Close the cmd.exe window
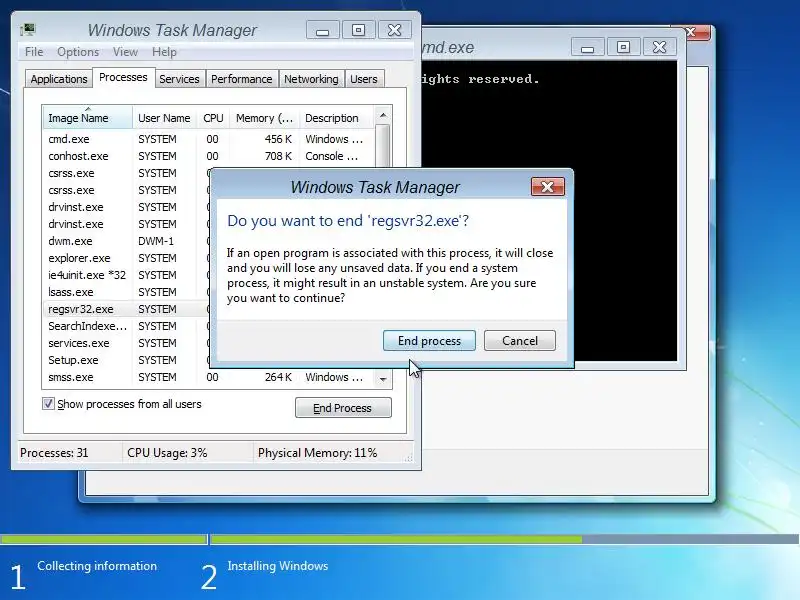Image resolution: width=800 pixels, height=600 pixels. click(x=659, y=47)
